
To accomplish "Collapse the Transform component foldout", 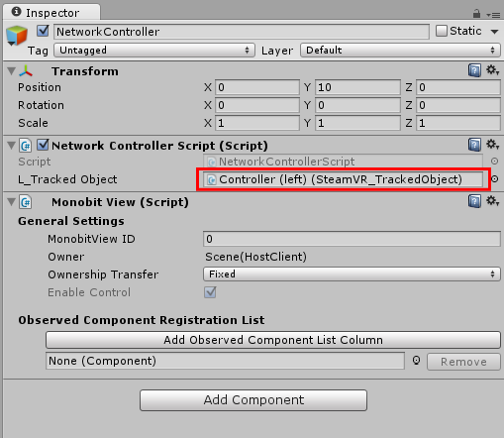I will 12,71.
